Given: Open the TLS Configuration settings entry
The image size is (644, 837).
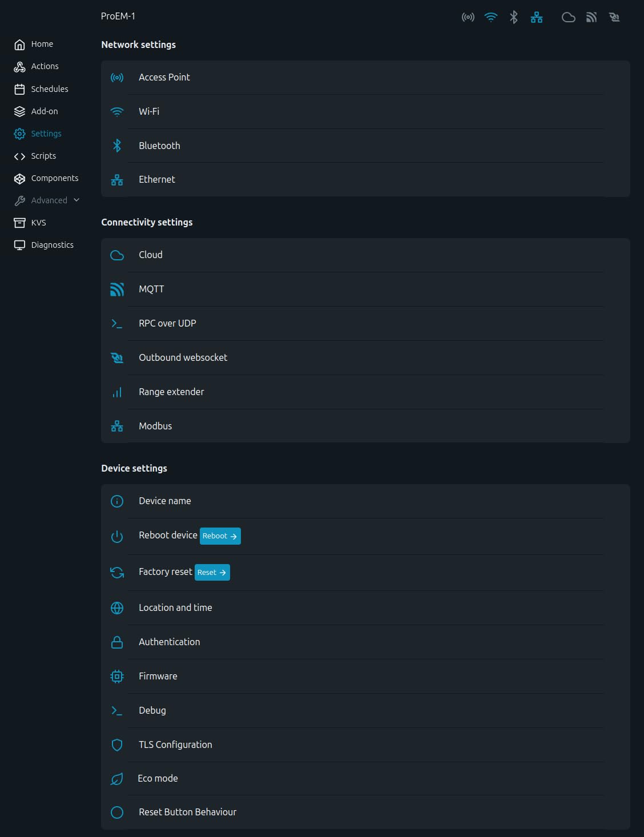Looking at the screenshot, I should tap(175, 745).
